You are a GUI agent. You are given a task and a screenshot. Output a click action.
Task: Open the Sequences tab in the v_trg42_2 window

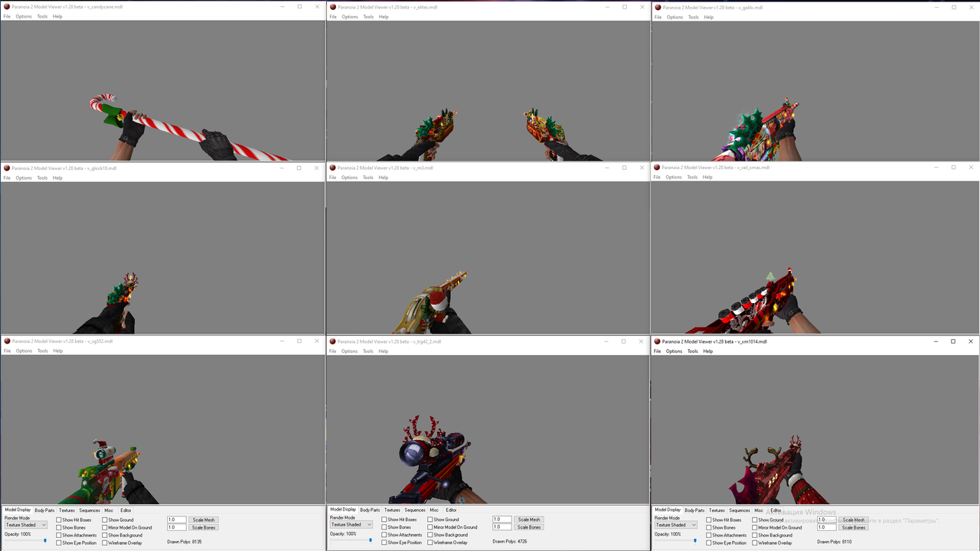[x=415, y=510]
